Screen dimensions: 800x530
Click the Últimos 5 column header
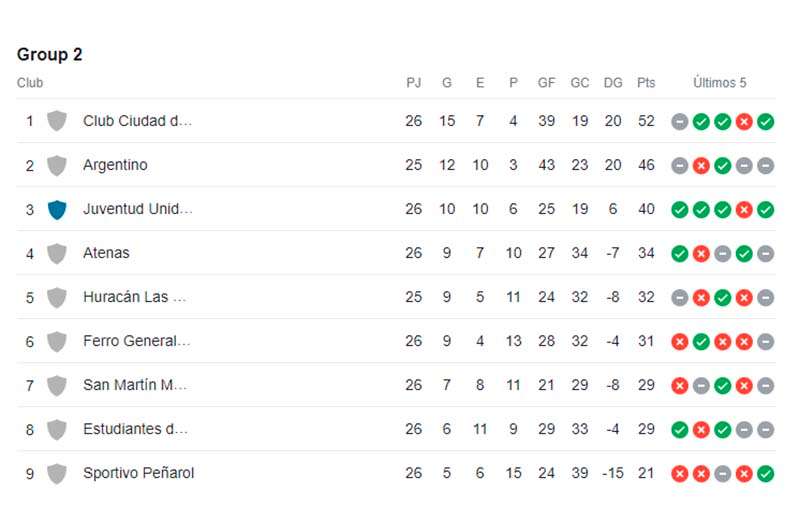(x=719, y=83)
